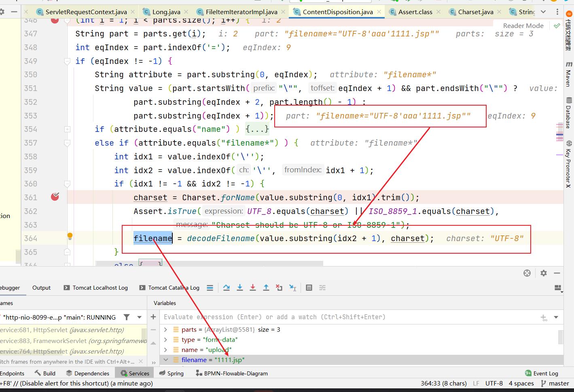
Task: Close the Long.java editor tab
Action: pyautogui.click(x=186, y=12)
